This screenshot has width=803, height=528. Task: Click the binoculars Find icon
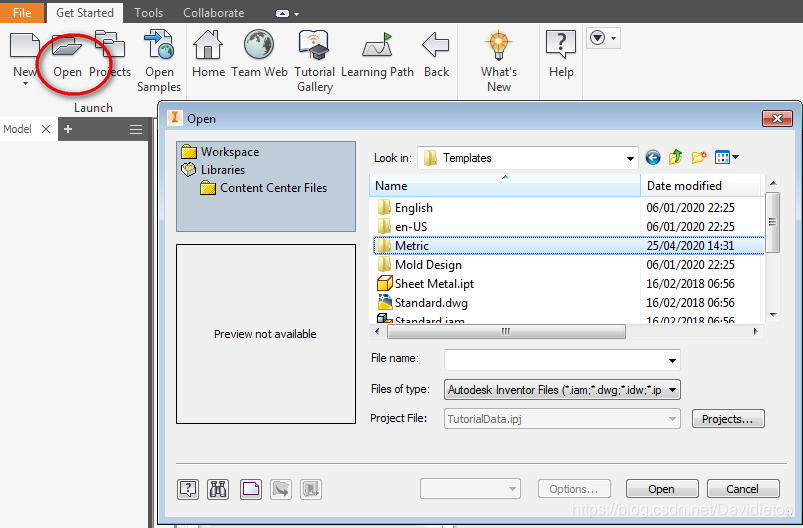pyautogui.click(x=218, y=489)
